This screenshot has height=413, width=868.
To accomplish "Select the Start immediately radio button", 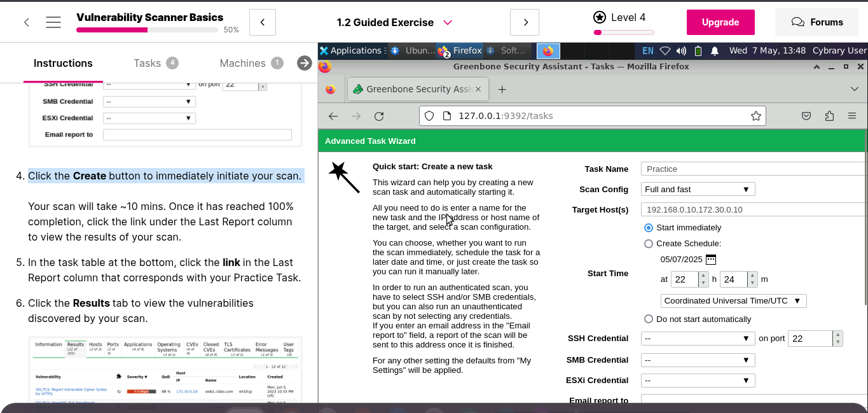I will click(649, 228).
